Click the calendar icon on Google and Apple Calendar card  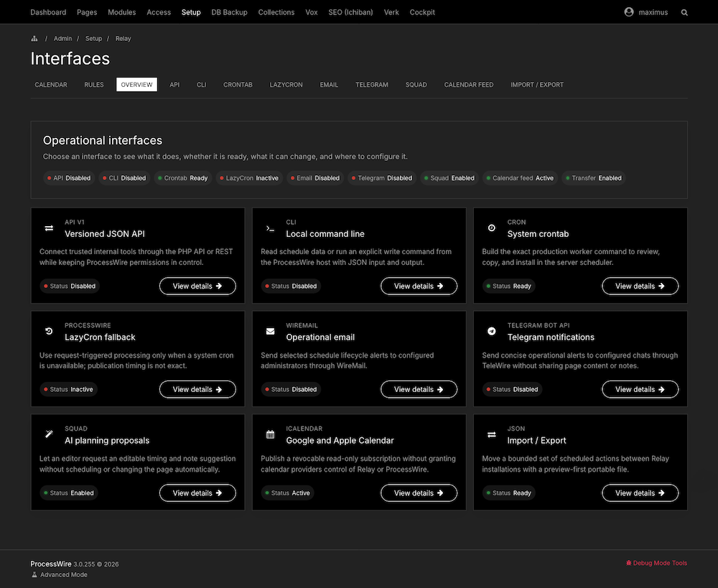[270, 434]
